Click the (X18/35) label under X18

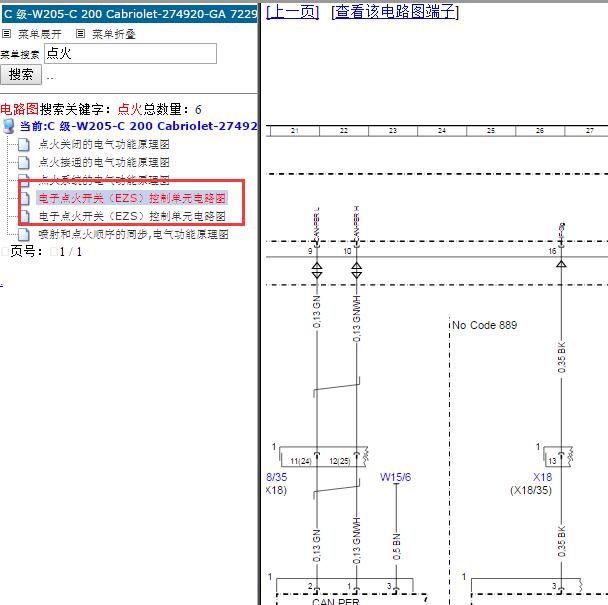click(531, 490)
